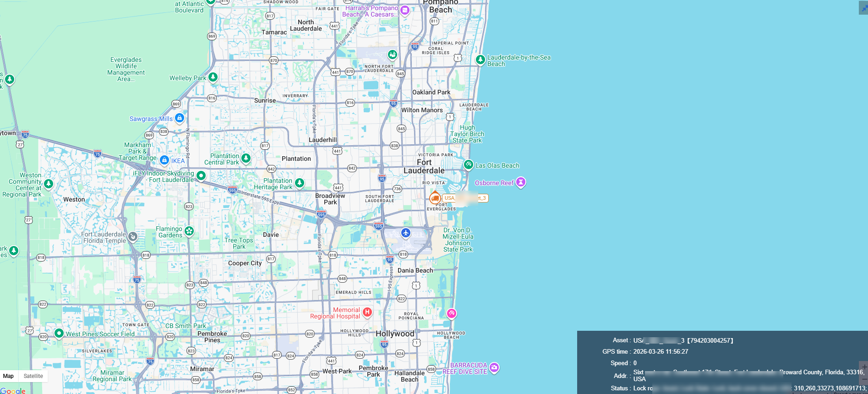Click the airport pin near Dania Beach
The height and width of the screenshot is (394, 868).
coord(405,233)
